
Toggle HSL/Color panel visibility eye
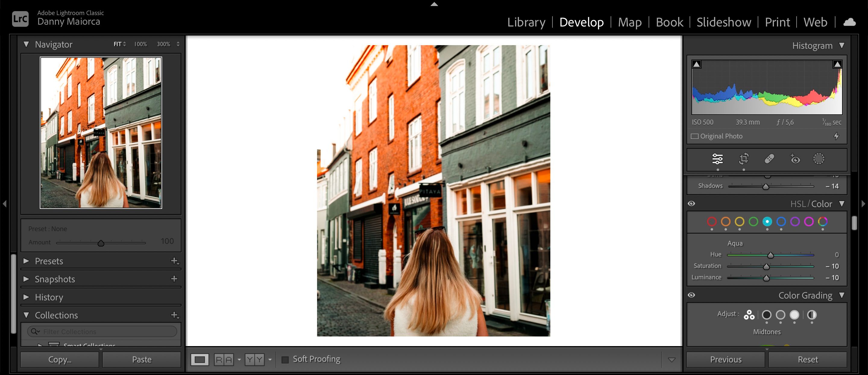[x=692, y=203]
